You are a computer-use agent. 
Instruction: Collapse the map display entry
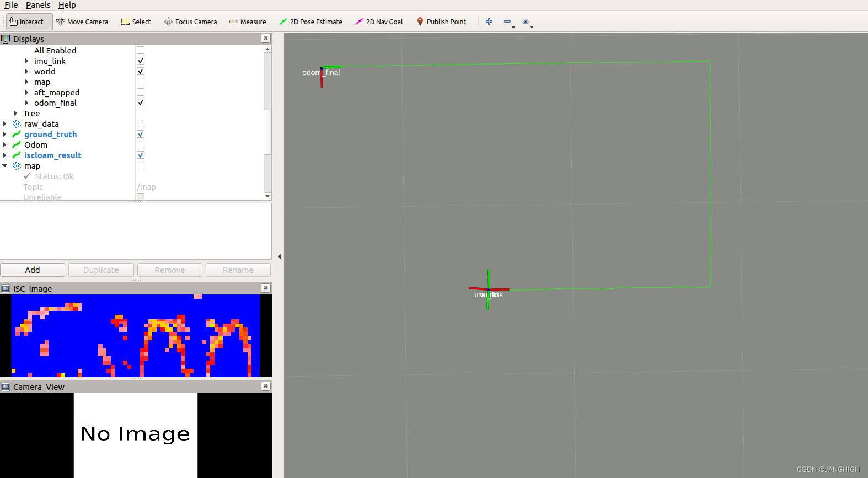(5, 166)
